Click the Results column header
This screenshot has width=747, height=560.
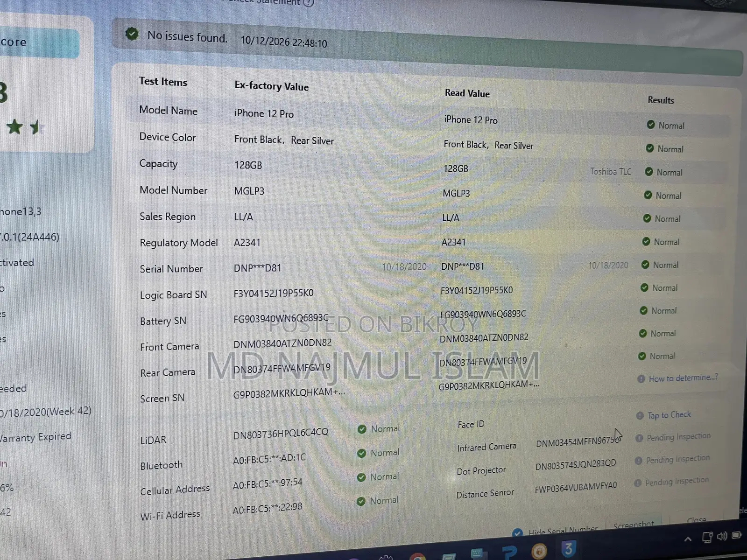point(661,100)
